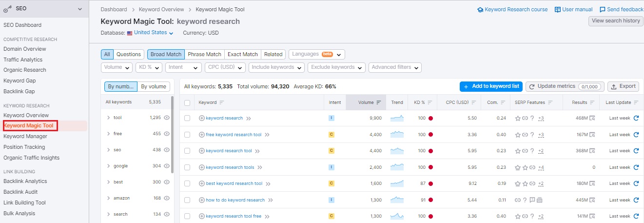Click the refresh icon for 'keyword research' row
Image resolution: width=644 pixels, height=223 pixels.
click(x=636, y=118)
